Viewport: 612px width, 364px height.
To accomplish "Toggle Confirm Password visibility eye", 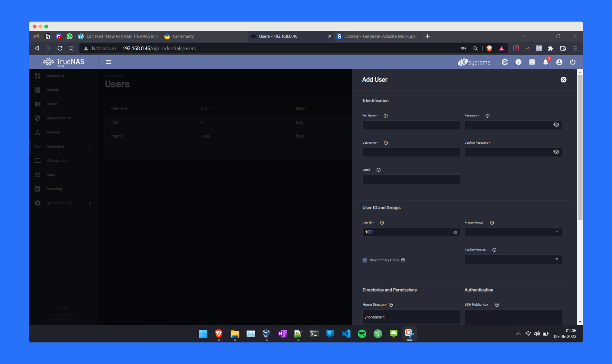I will click(x=556, y=152).
